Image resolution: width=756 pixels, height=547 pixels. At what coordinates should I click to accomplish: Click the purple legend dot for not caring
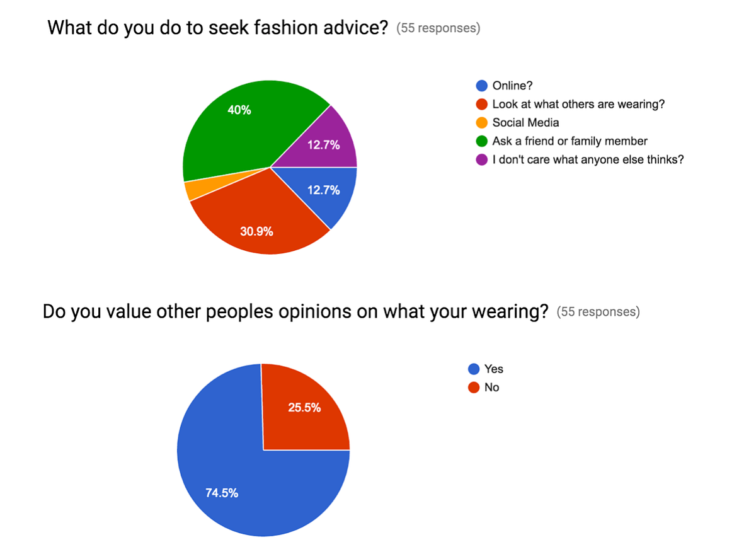[x=482, y=159]
